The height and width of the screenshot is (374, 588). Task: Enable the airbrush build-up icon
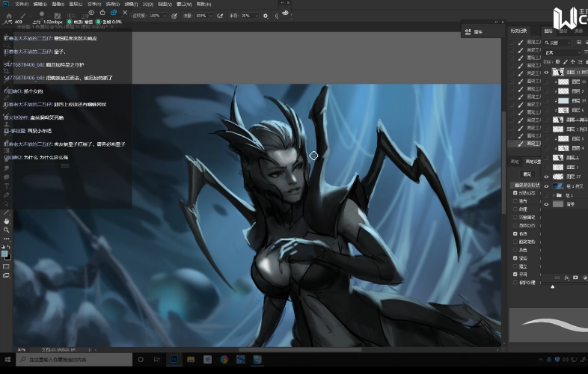point(220,16)
